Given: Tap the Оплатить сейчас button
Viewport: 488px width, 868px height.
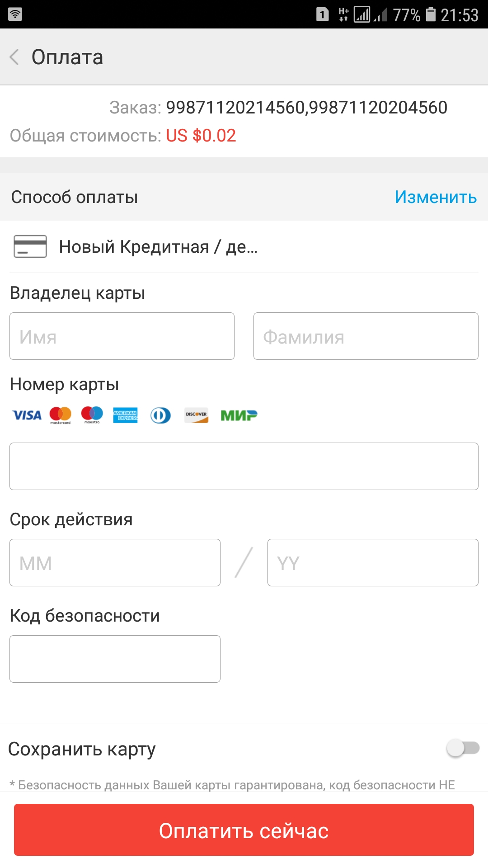Looking at the screenshot, I should coord(244,830).
